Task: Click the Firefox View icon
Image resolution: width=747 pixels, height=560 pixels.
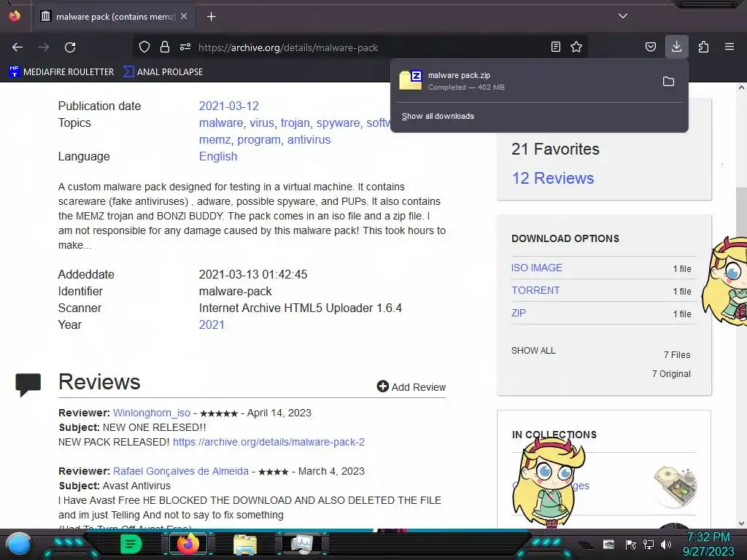Action: tap(15, 16)
